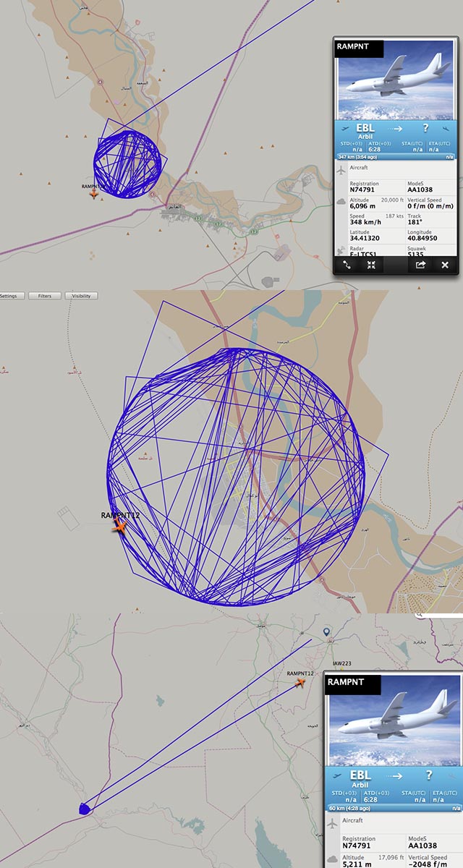This screenshot has width=463, height=868.
Task: Close the top RAMPNT flight details panel
Action: pos(444,265)
